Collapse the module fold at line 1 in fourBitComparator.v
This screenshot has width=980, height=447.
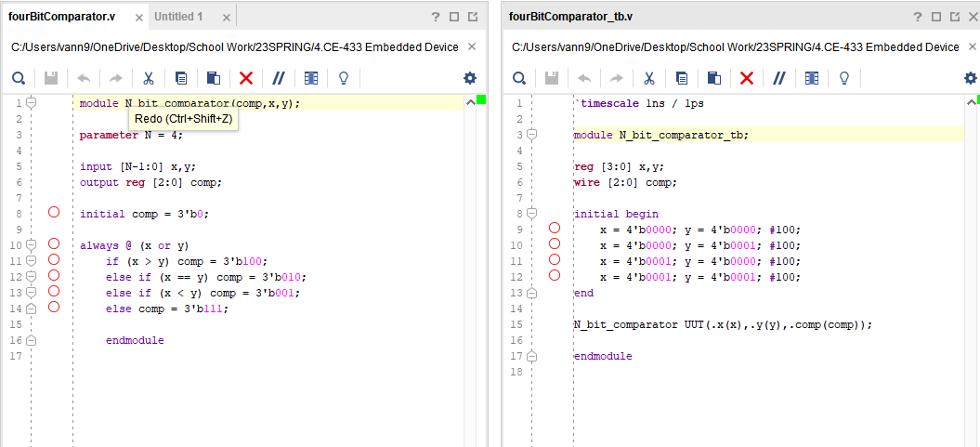pos(31,103)
